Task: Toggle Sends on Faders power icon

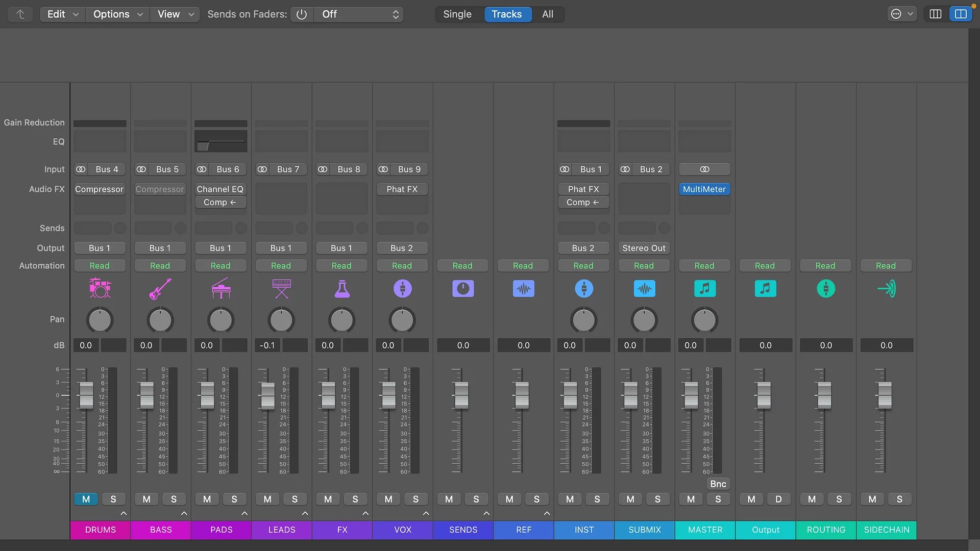Action: 302,14
